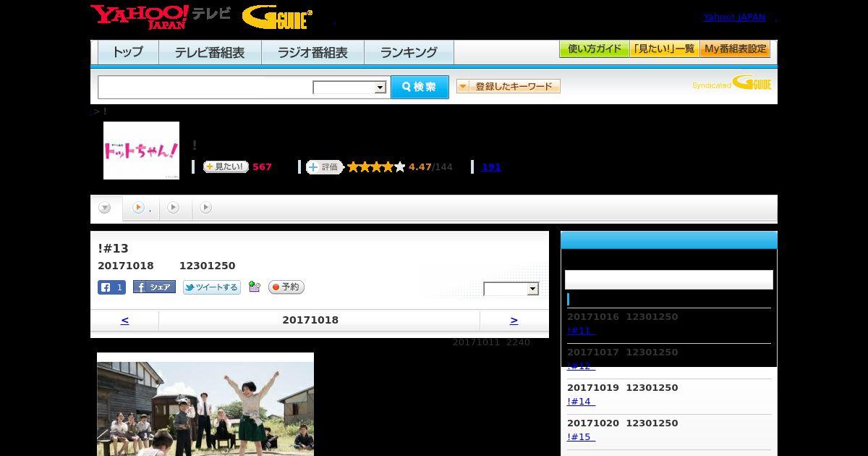The width and height of the screenshot is (868, 456).
Task: Open My番組表設定 button
Action: click(735, 49)
